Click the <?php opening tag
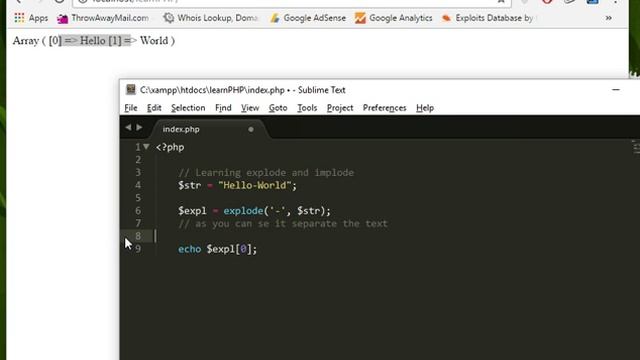 pyautogui.click(x=170, y=147)
